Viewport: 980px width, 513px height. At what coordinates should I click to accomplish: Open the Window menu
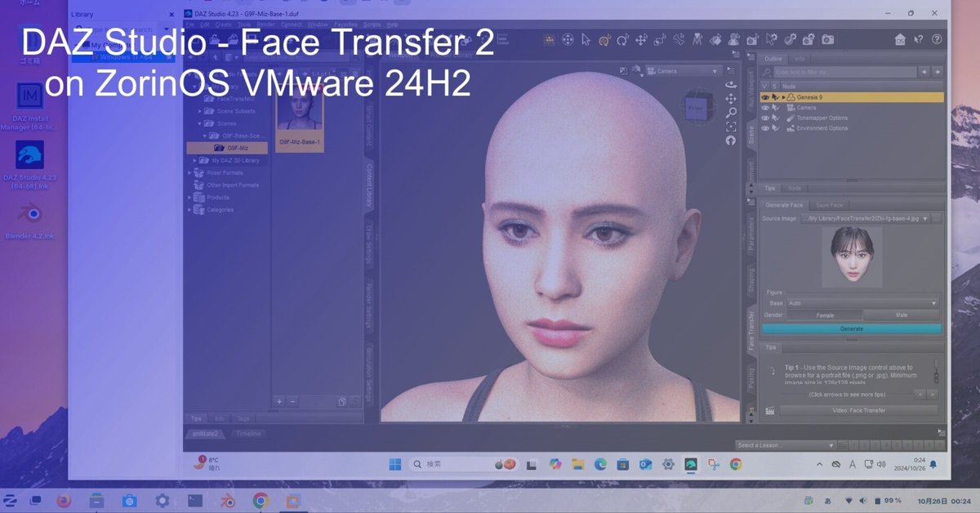[x=318, y=25]
